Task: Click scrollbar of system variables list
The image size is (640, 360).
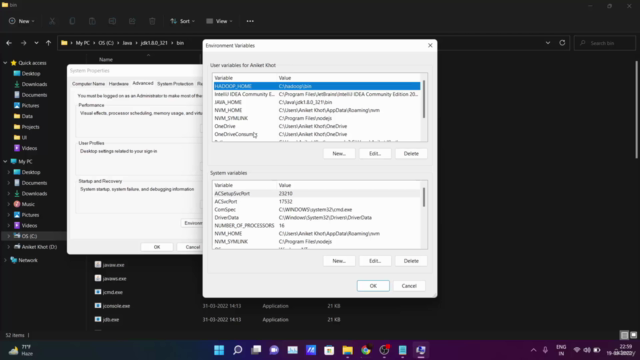Action: coord(424,197)
